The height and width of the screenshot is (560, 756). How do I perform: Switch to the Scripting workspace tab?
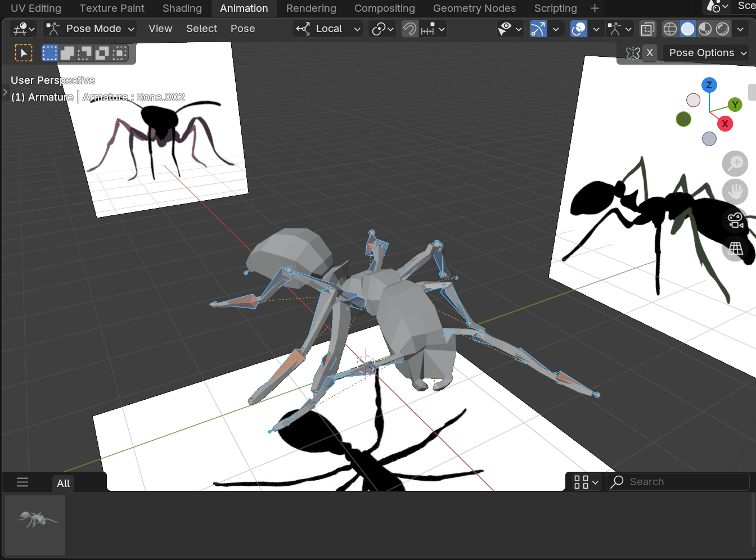(x=555, y=8)
